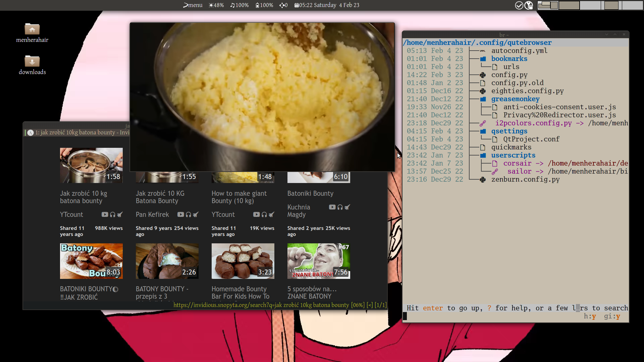Open the Pan Kefirek channel link
644x362 pixels.
click(152, 215)
